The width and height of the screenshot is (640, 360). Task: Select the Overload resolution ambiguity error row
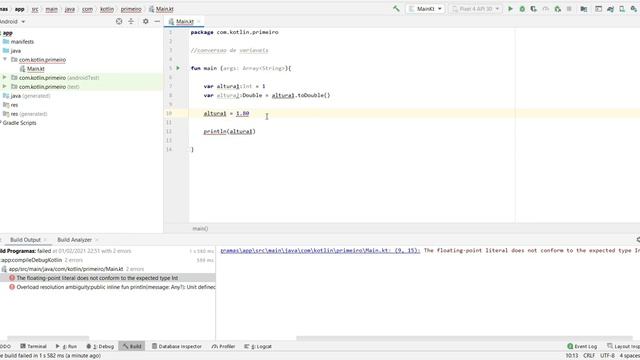(108, 287)
